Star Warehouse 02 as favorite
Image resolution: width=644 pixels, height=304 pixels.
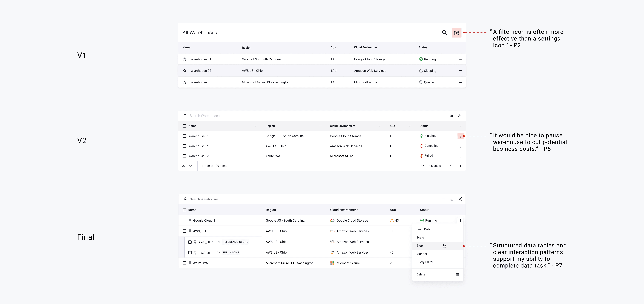point(184,71)
